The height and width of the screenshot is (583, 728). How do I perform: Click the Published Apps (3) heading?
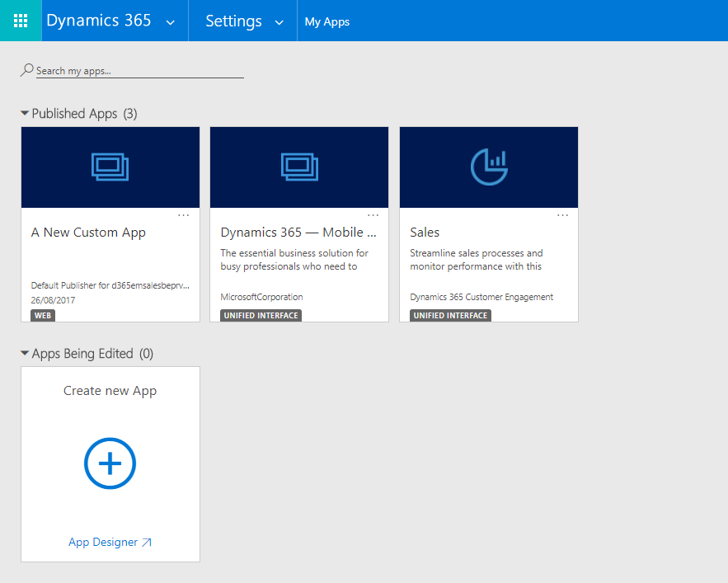pos(84,114)
